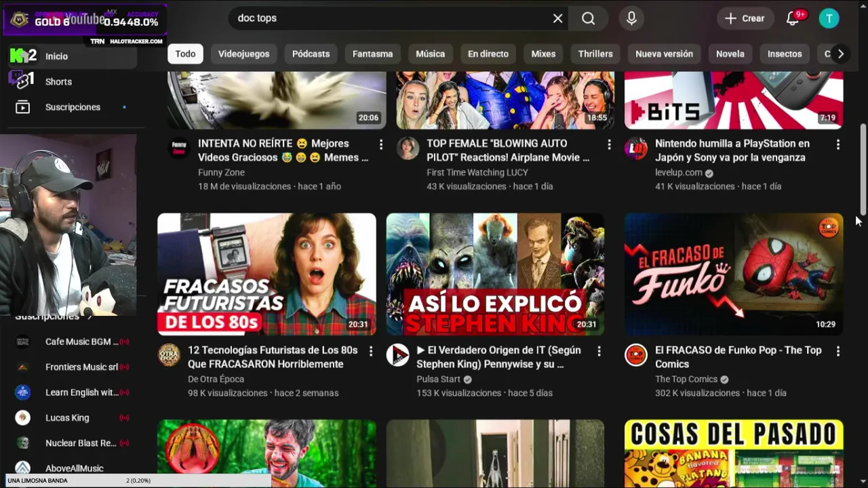Screen dimensions: 868x488
Task: Open video title Nintendo humilla a PlayStation
Action: click(732, 150)
